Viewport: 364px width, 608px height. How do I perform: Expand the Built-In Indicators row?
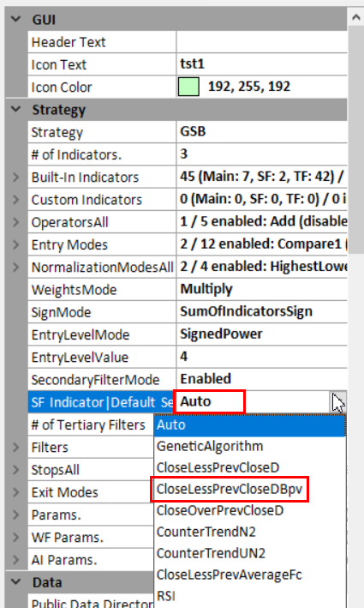[x=16, y=177]
